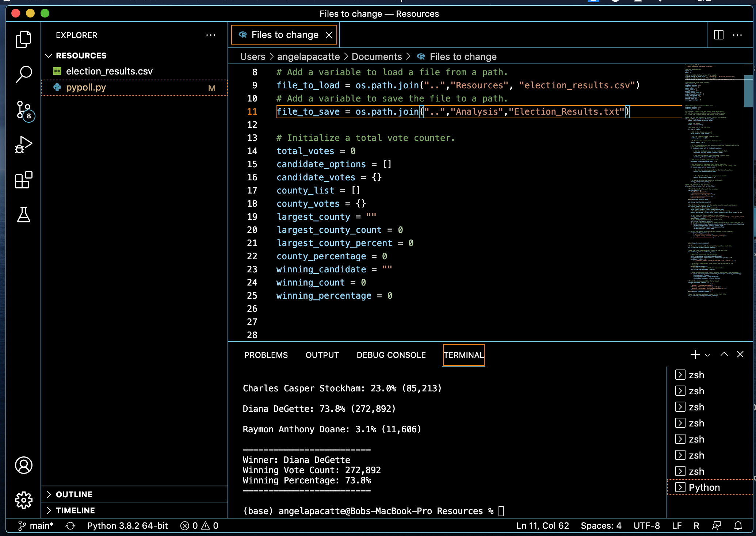Select the first zsh terminal instance
This screenshot has width=756, height=536.
(x=710, y=375)
